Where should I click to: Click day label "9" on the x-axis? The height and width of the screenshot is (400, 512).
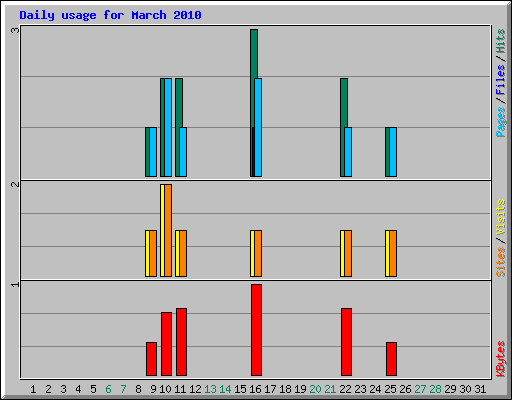click(153, 389)
